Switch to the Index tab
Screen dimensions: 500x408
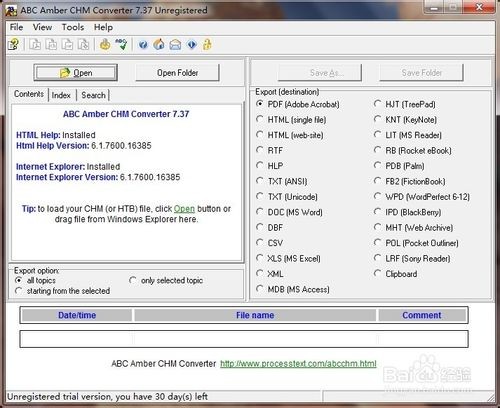click(61, 95)
